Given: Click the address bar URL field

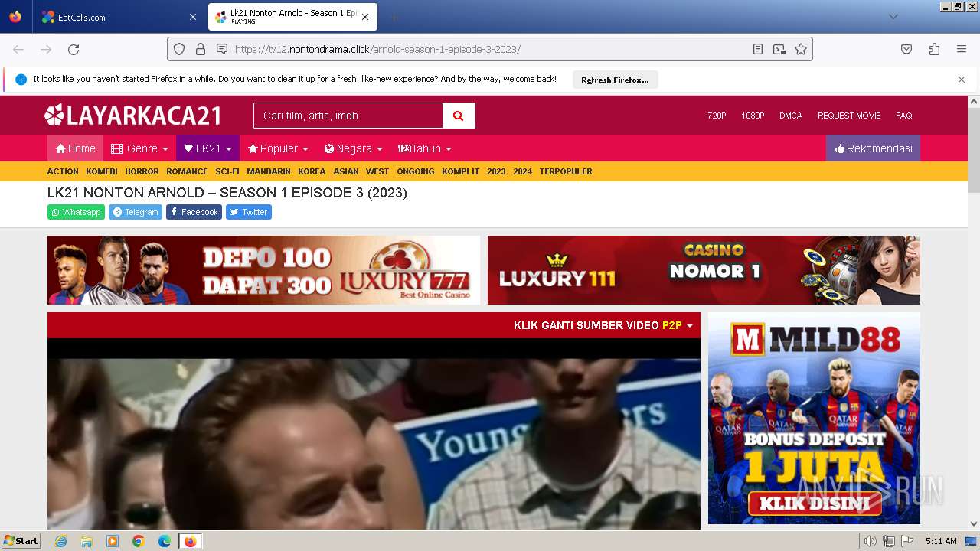Looking at the screenshot, I should click(490, 49).
